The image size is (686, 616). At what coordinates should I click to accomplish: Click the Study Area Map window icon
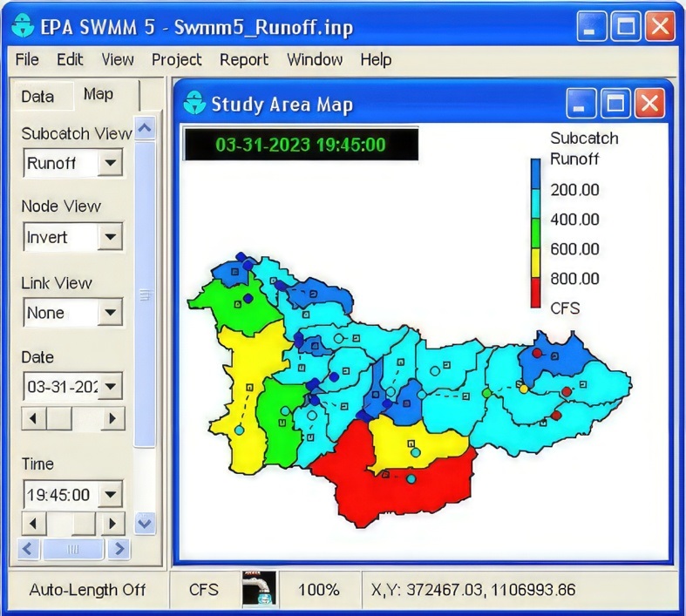(x=194, y=103)
